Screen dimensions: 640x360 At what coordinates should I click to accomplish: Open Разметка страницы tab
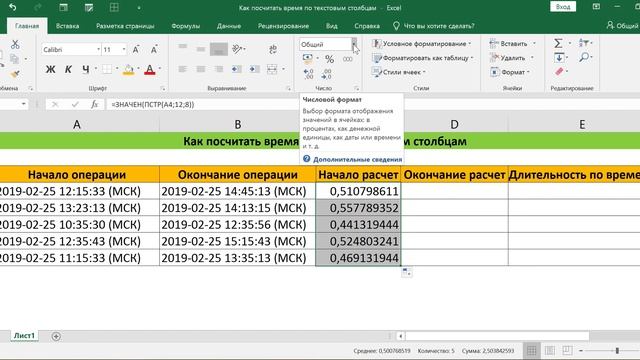click(125, 26)
